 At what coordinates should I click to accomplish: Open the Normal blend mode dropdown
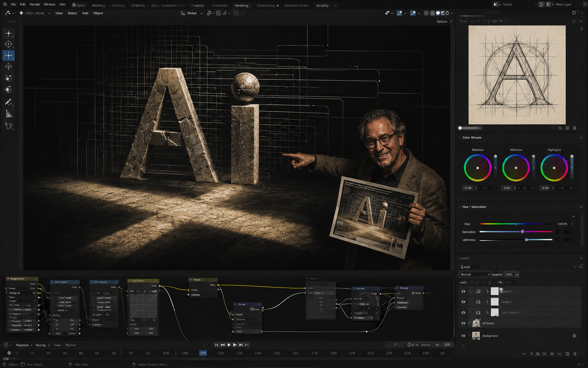(x=474, y=275)
